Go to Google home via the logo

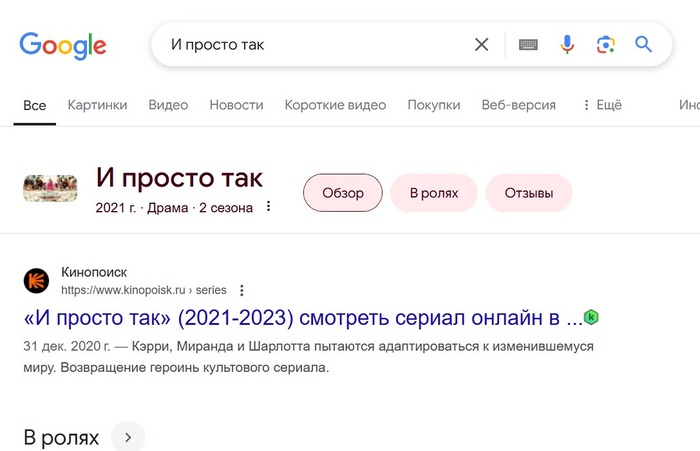pyautogui.click(x=63, y=46)
